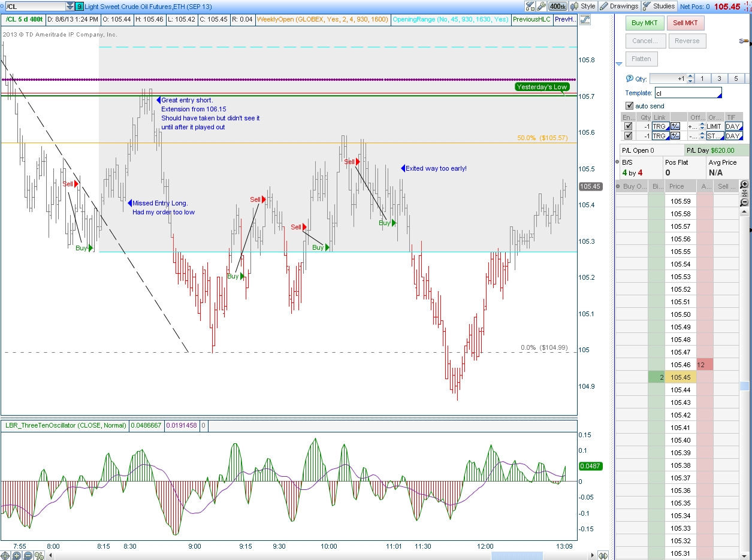
Task: Set quantity preset to 3
Action: click(719, 78)
